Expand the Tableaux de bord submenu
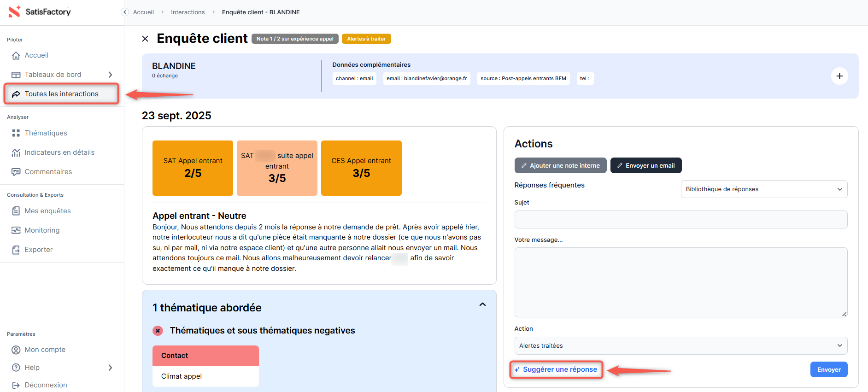The image size is (868, 392). [x=110, y=75]
